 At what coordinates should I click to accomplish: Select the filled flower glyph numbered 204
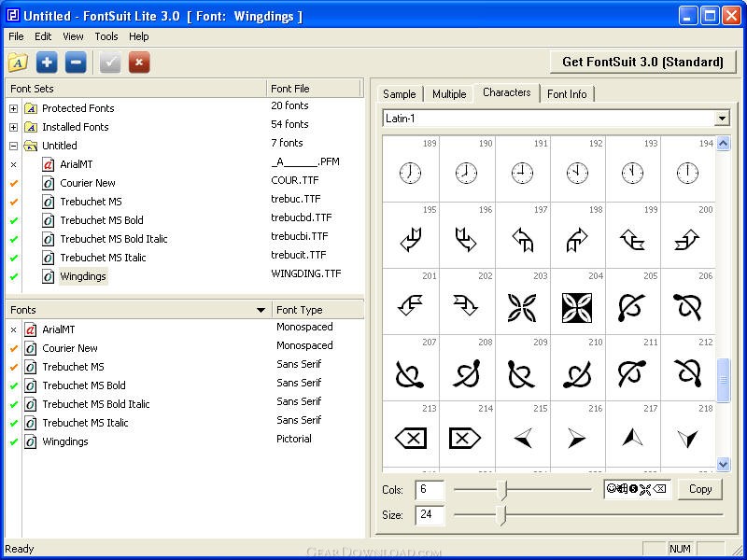[576, 307]
